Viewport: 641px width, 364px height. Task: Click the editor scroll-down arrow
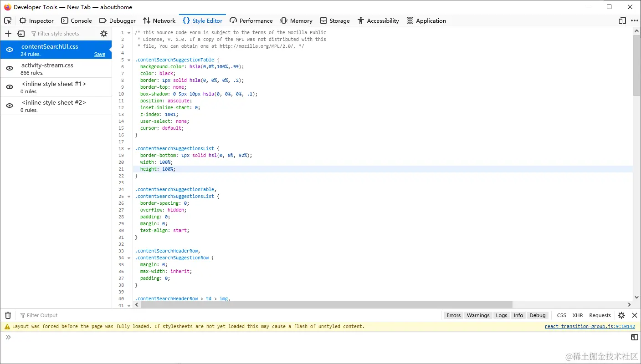point(636,297)
